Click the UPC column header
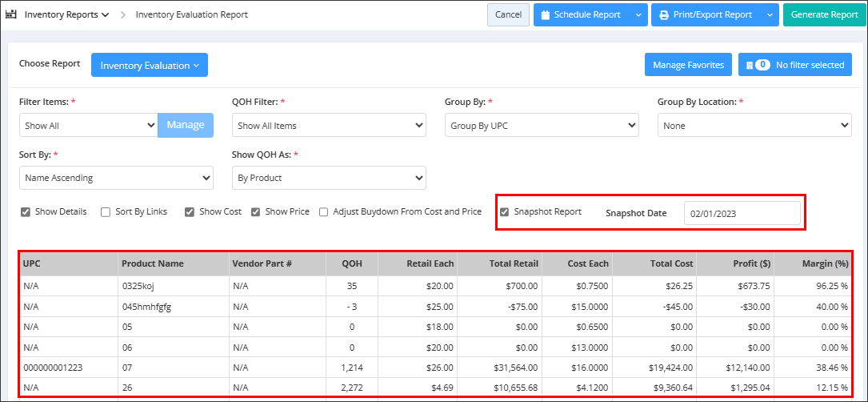The height and width of the screenshot is (402, 868). [x=69, y=264]
